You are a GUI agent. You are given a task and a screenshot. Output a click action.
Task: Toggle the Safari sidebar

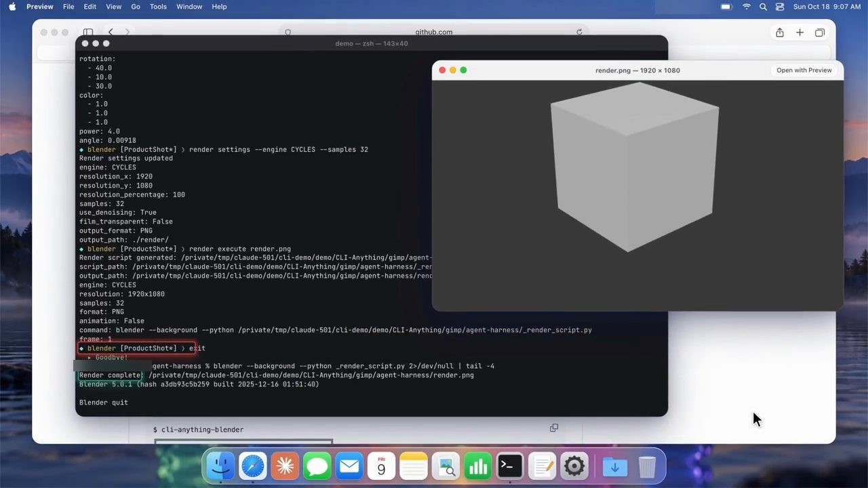click(88, 32)
